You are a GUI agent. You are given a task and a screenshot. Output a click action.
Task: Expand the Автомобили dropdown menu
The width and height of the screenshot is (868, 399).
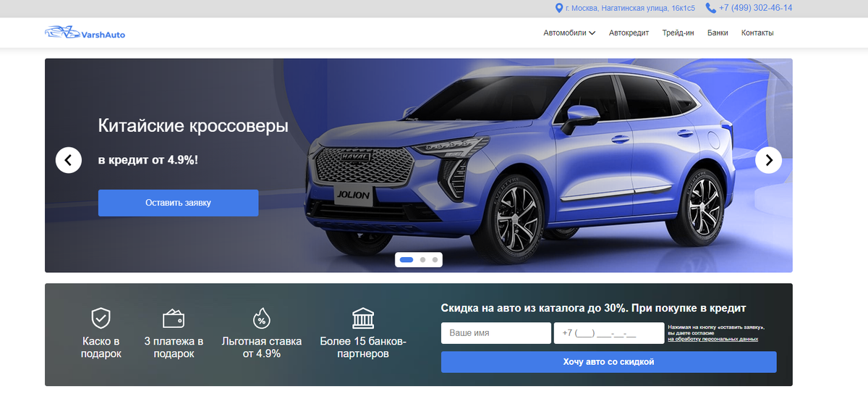[x=569, y=33]
